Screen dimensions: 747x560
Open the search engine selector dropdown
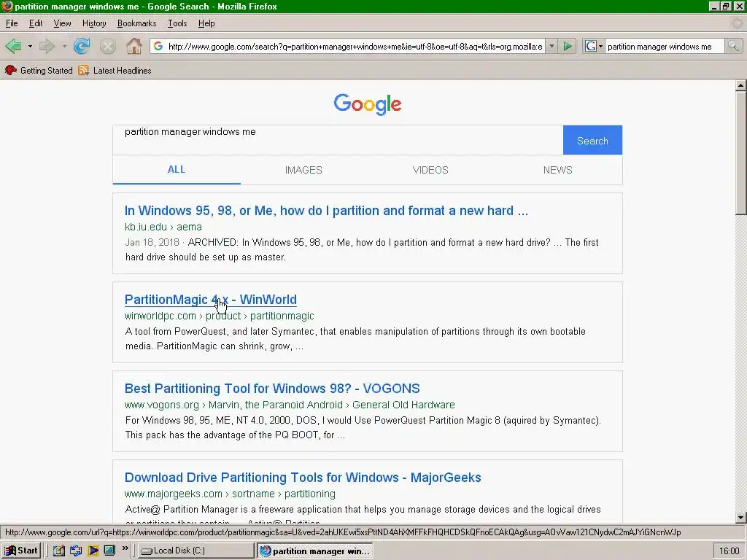click(594, 46)
